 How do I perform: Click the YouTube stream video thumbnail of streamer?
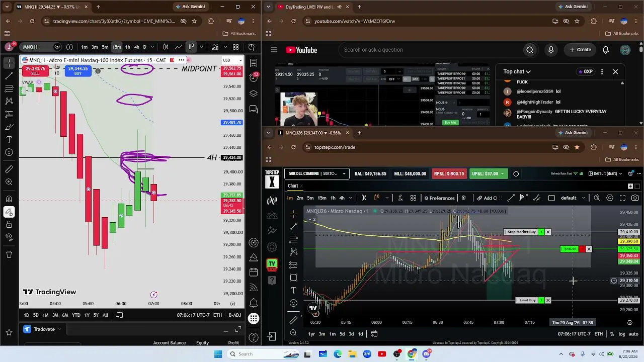299,109
